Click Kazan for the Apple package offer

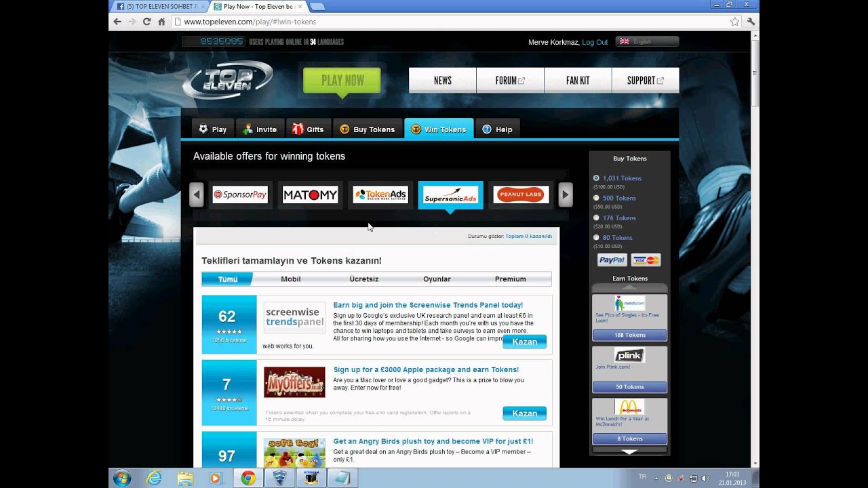click(524, 413)
